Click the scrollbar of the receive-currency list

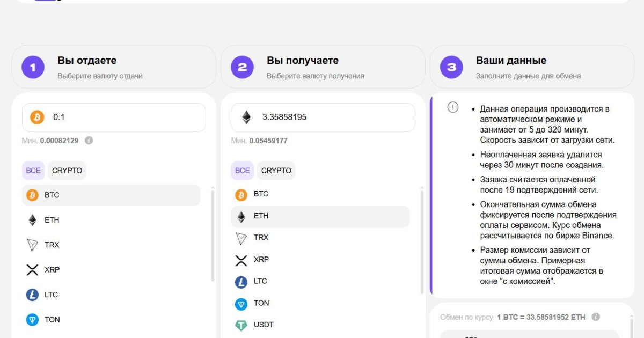pyautogui.click(x=422, y=241)
